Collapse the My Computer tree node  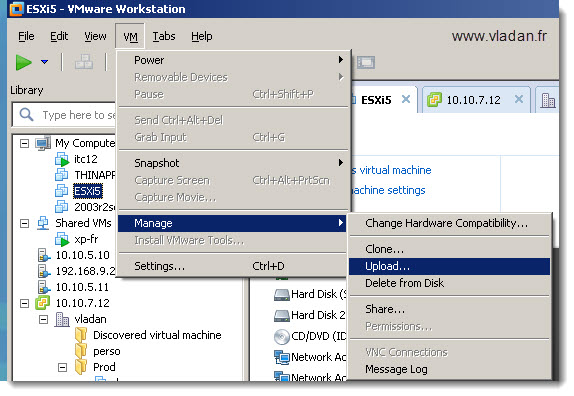(x=24, y=143)
